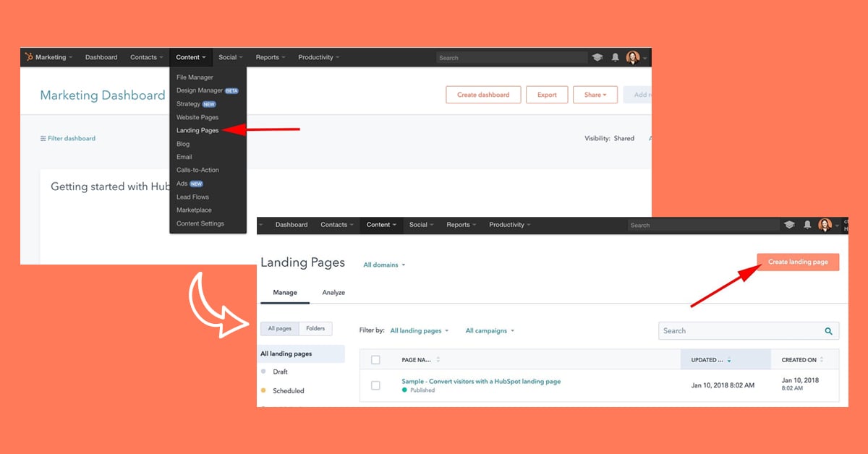The image size is (868, 454).
Task: Switch to Folders view toggle
Action: pos(315,328)
